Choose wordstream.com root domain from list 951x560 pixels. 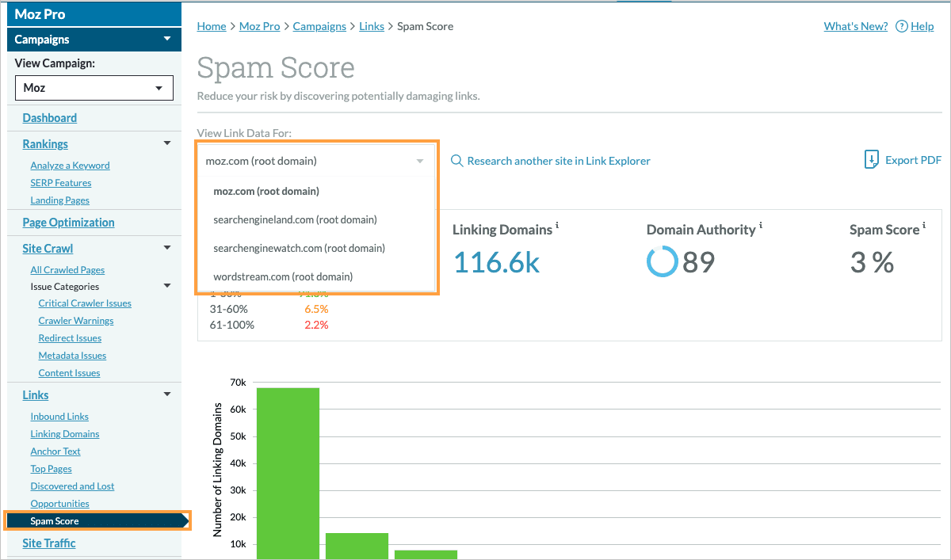(283, 276)
